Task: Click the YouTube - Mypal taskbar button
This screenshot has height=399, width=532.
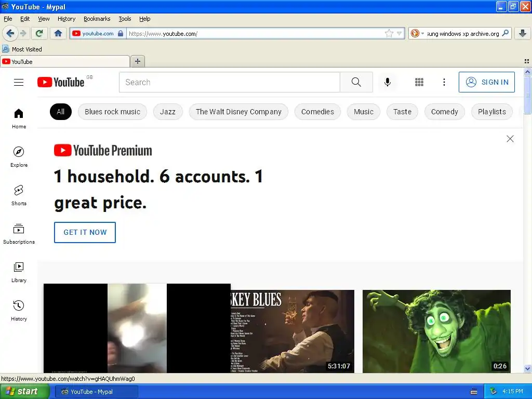Action: (96, 392)
